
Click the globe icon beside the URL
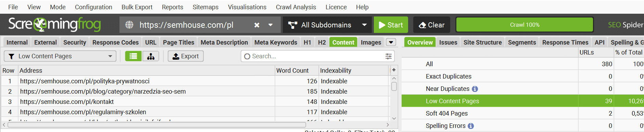[x=129, y=25]
